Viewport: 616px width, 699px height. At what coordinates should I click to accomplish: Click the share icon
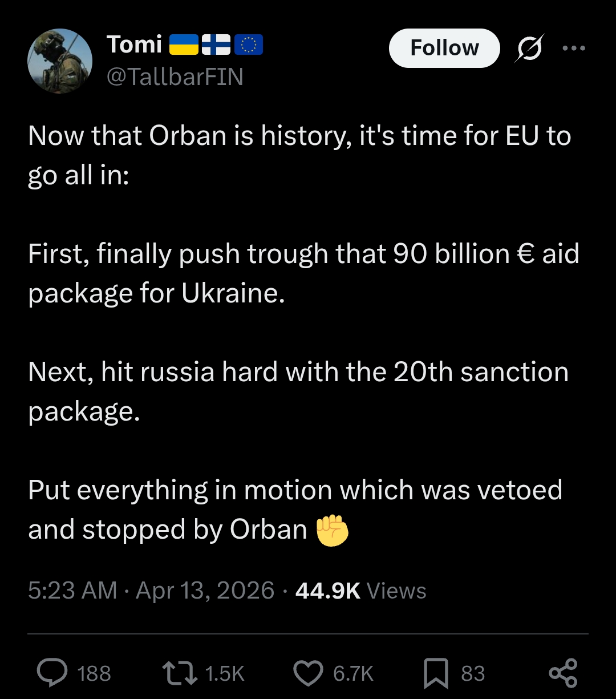click(563, 673)
